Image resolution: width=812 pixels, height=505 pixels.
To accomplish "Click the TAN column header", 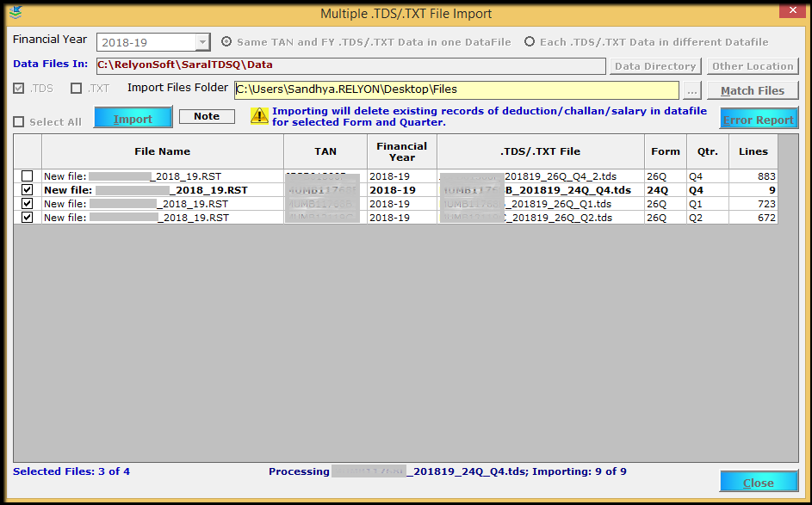I will [x=325, y=151].
